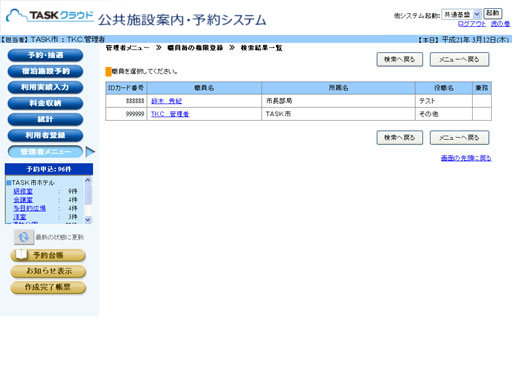Open the 宿泊施設予約 menu
This screenshot has width=512, height=384.
(x=45, y=71)
